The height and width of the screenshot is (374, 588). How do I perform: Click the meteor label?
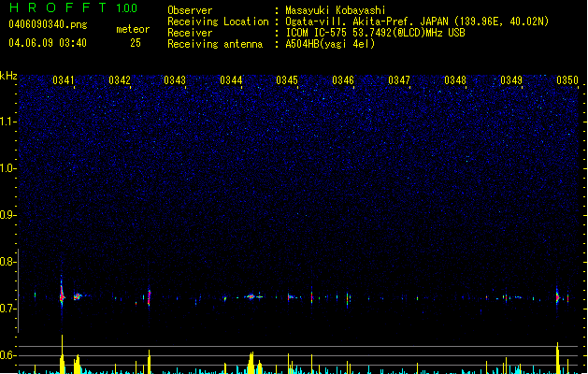coord(133,29)
